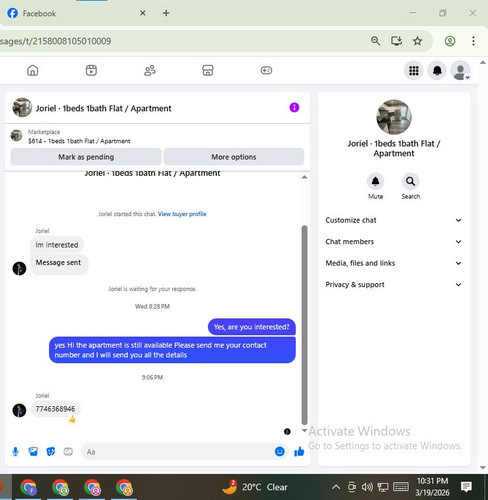The height and width of the screenshot is (500, 488).
Task: Choose a GIF from the GIF icon
Action: pyautogui.click(x=68, y=452)
